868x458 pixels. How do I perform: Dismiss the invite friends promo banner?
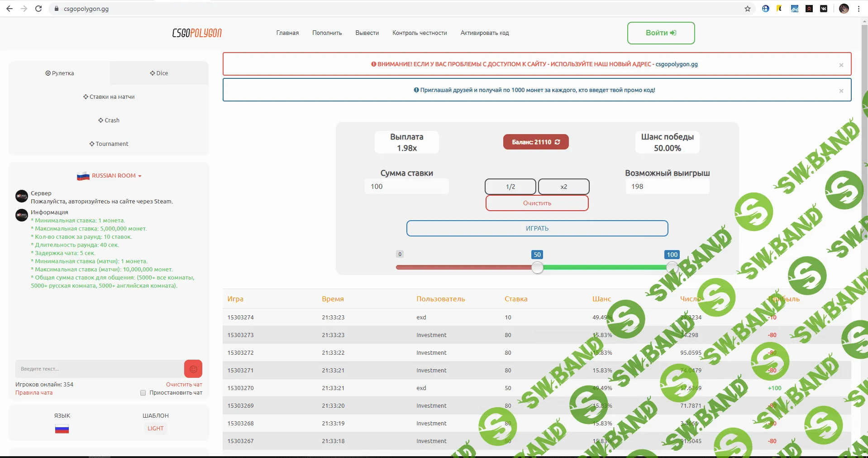pyautogui.click(x=841, y=91)
